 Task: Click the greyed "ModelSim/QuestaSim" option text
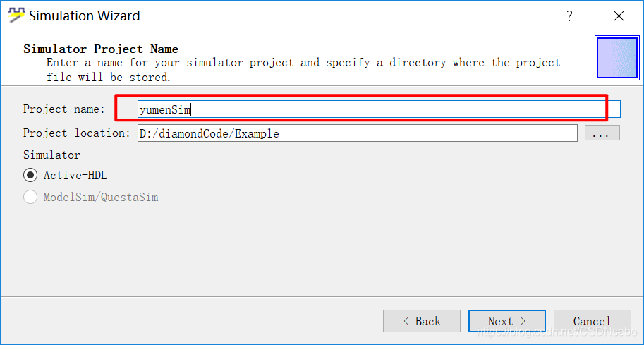click(101, 197)
